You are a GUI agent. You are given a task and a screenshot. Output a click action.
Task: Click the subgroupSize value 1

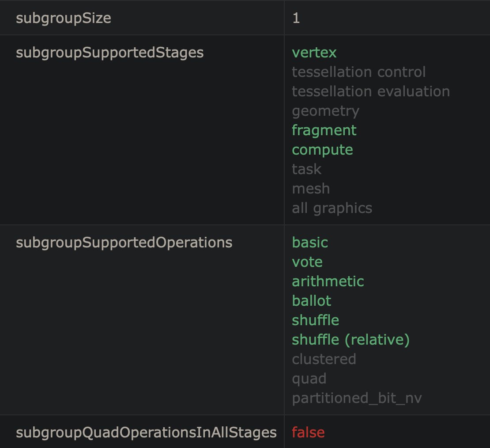(296, 18)
